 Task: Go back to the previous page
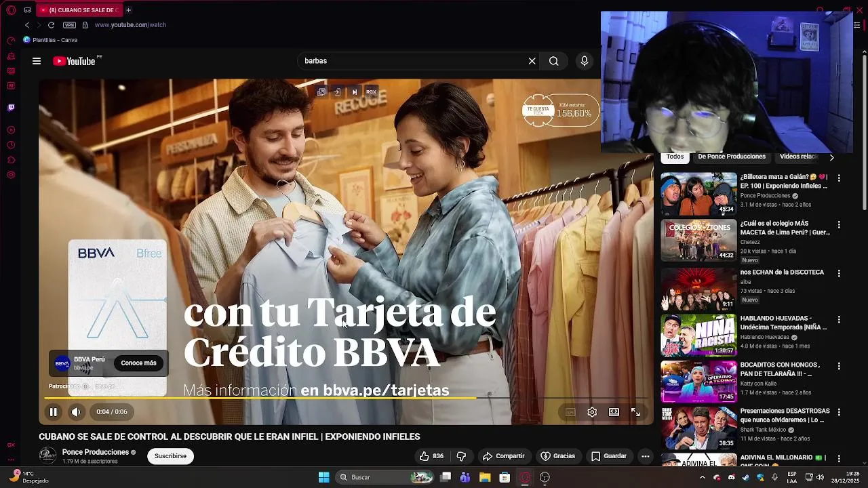pos(27,25)
